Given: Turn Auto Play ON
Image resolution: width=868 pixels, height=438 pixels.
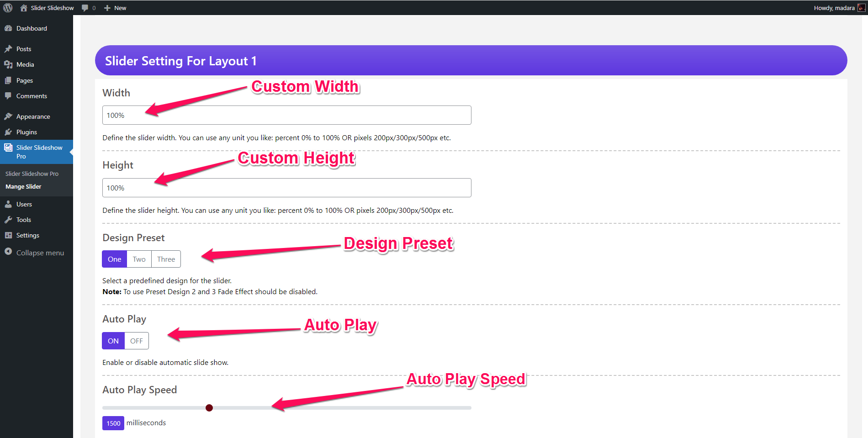Looking at the screenshot, I should (x=113, y=341).
